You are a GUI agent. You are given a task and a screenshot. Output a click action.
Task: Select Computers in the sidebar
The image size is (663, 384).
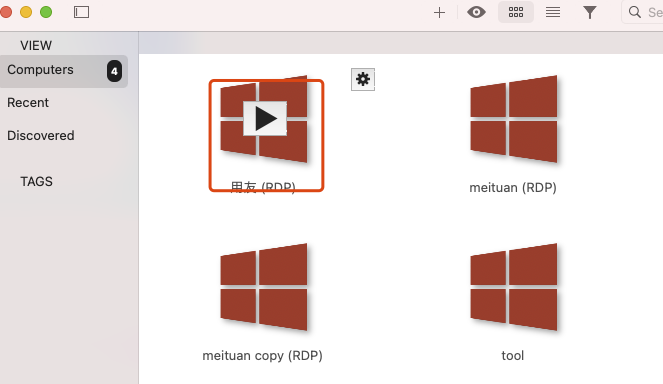pyautogui.click(x=64, y=71)
